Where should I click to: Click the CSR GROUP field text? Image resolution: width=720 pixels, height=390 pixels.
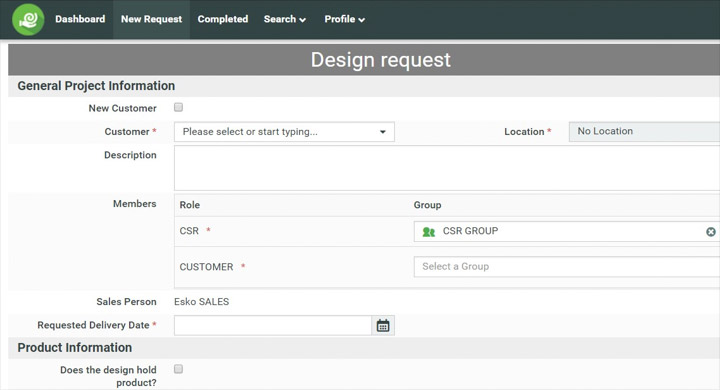pos(470,231)
